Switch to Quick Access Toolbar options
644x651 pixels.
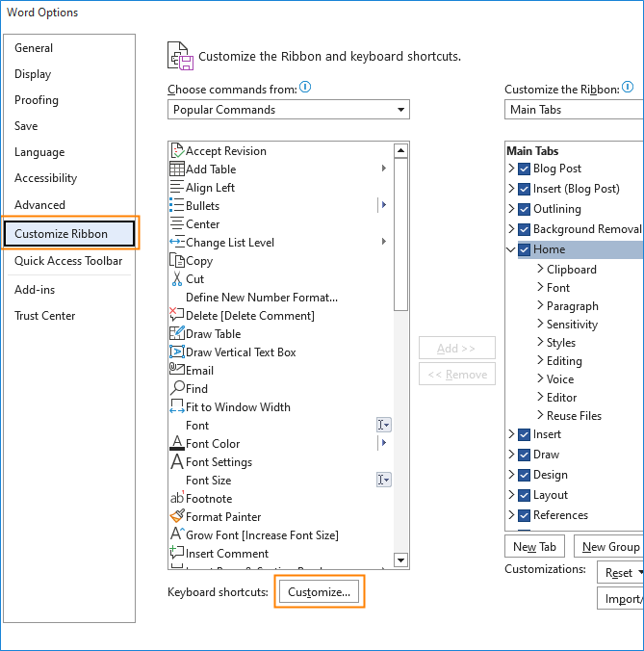(x=68, y=261)
